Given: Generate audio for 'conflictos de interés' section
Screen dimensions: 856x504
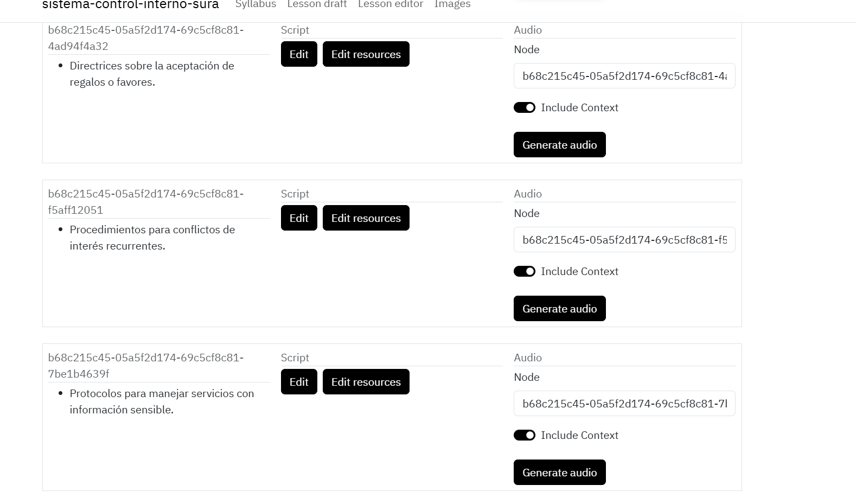Looking at the screenshot, I should (x=559, y=309).
